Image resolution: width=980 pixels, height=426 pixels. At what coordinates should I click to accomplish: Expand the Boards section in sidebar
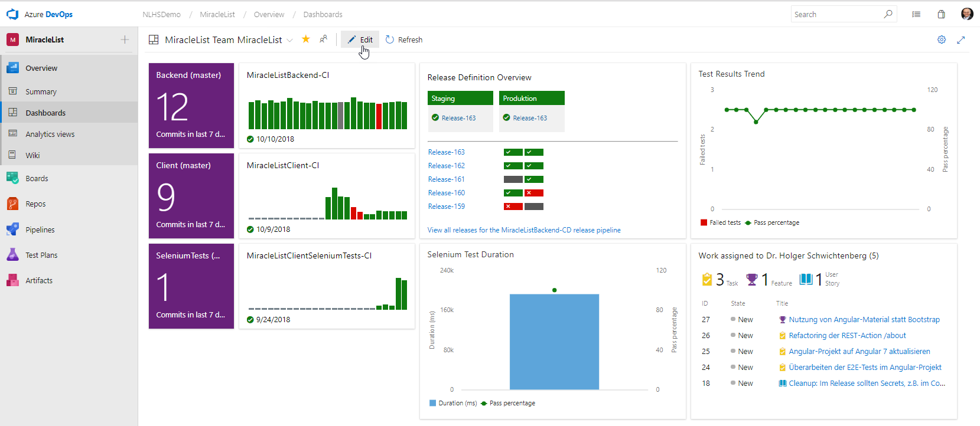[x=37, y=178]
